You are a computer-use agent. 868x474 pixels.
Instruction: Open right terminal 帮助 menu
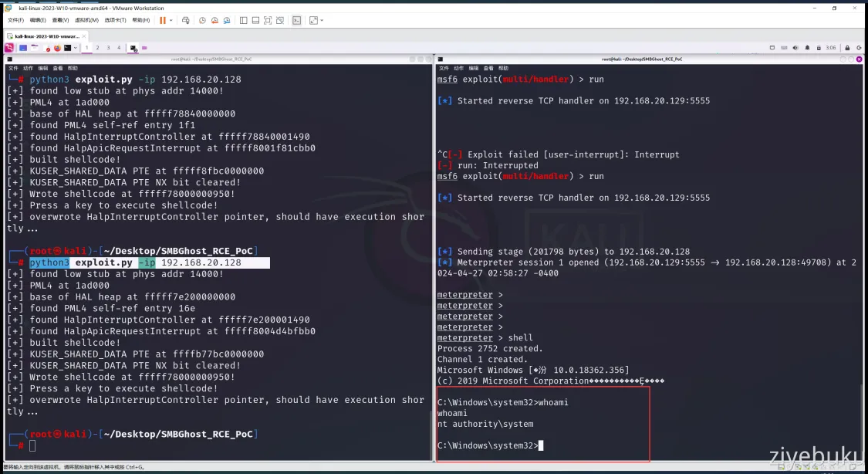[x=503, y=68]
